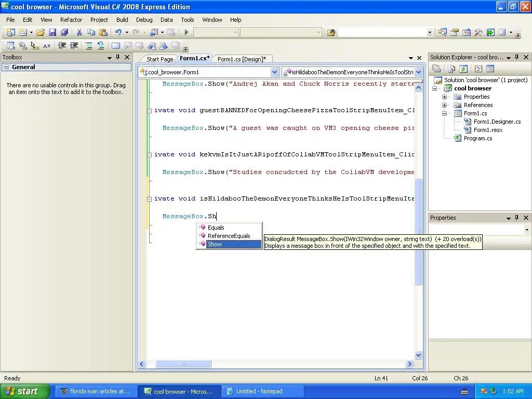The image size is (532, 399).
Task: Comment out the selected lines icon
Action: pyautogui.click(x=88, y=46)
